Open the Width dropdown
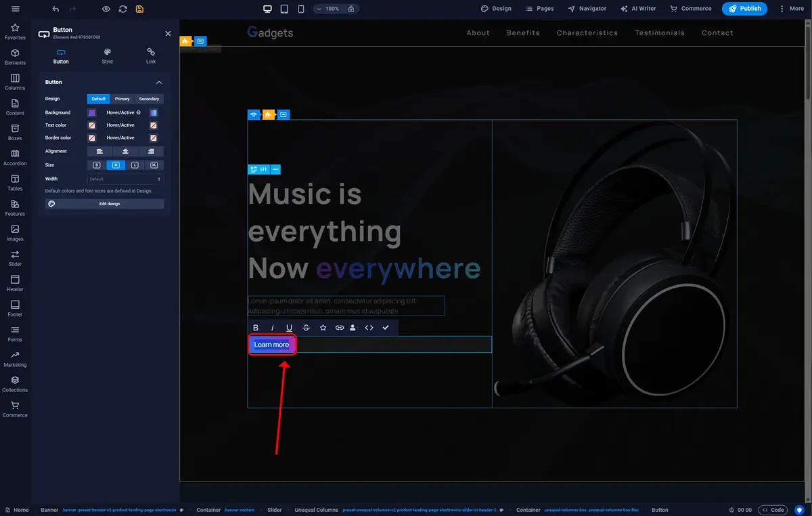Image resolution: width=812 pixels, height=516 pixels. 125,179
